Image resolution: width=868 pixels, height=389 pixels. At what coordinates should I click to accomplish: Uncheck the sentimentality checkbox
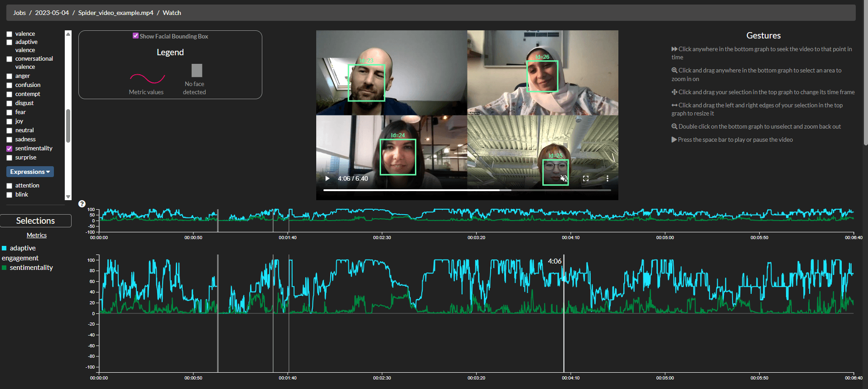point(9,149)
